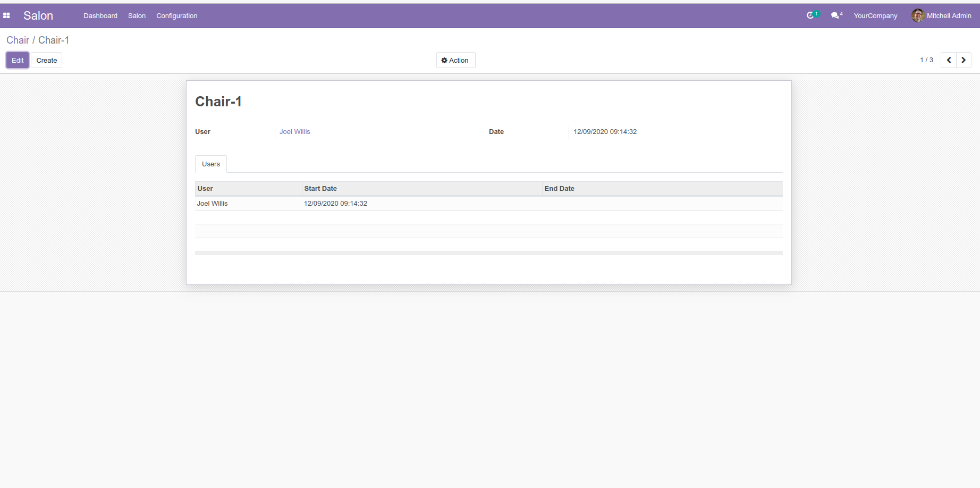
Task: Go back to Chair breadcrumb
Action: [x=18, y=40]
